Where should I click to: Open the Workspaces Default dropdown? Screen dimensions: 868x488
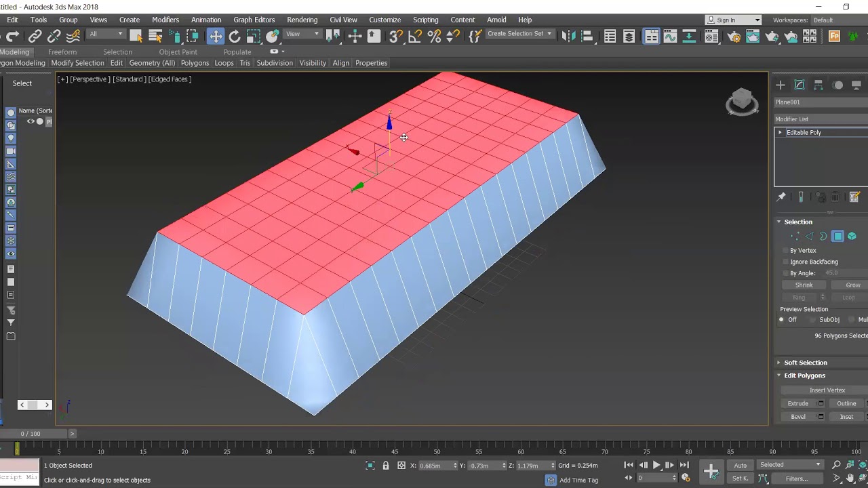840,20
